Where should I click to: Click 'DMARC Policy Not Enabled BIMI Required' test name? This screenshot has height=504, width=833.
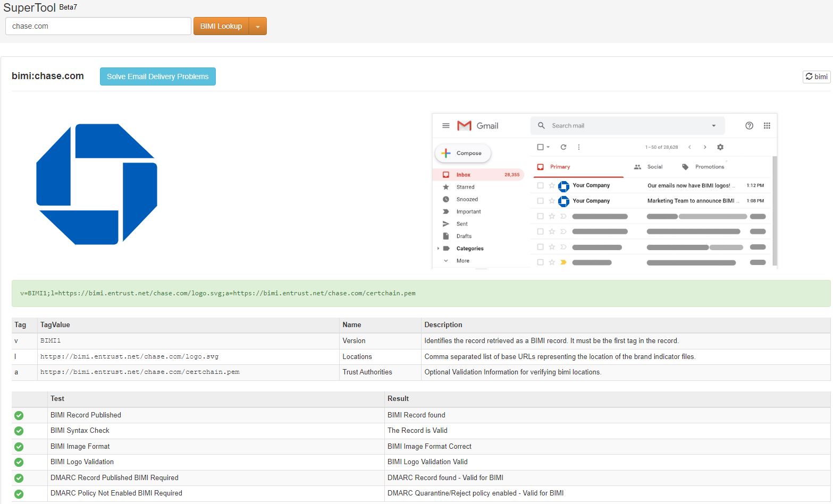click(116, 493)
